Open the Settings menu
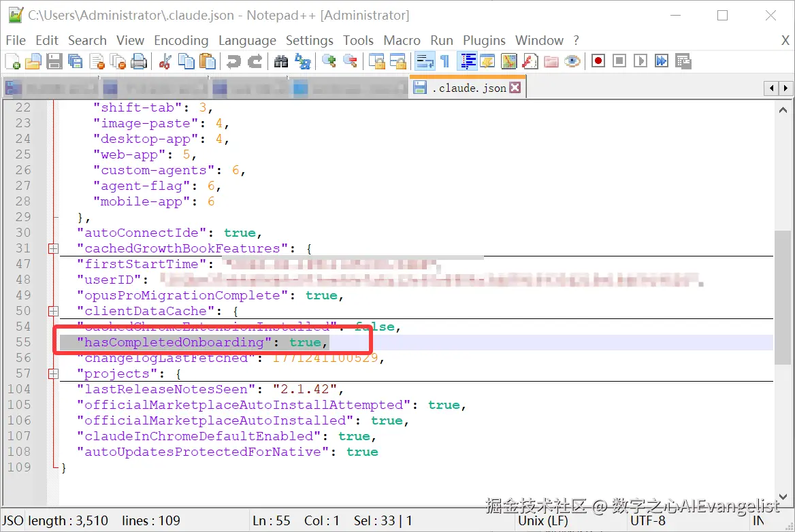This screenshot has height=532, width=795. coord(309,41)
